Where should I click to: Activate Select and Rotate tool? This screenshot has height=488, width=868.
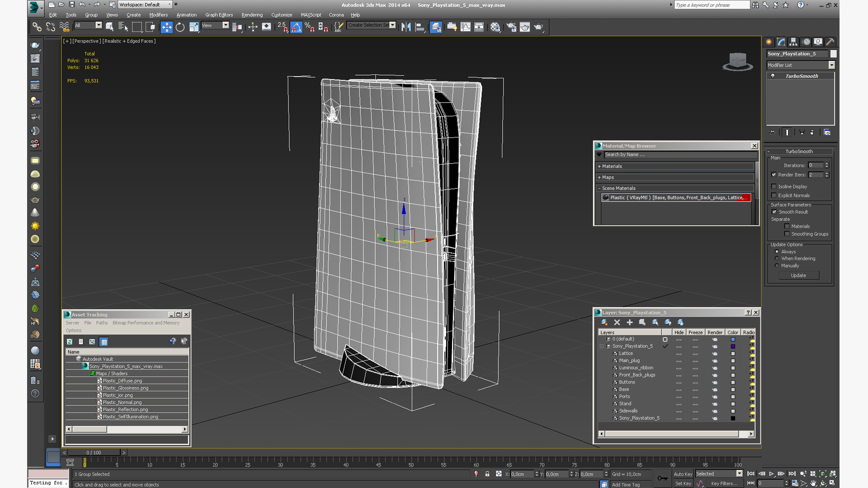pos(180,27)
